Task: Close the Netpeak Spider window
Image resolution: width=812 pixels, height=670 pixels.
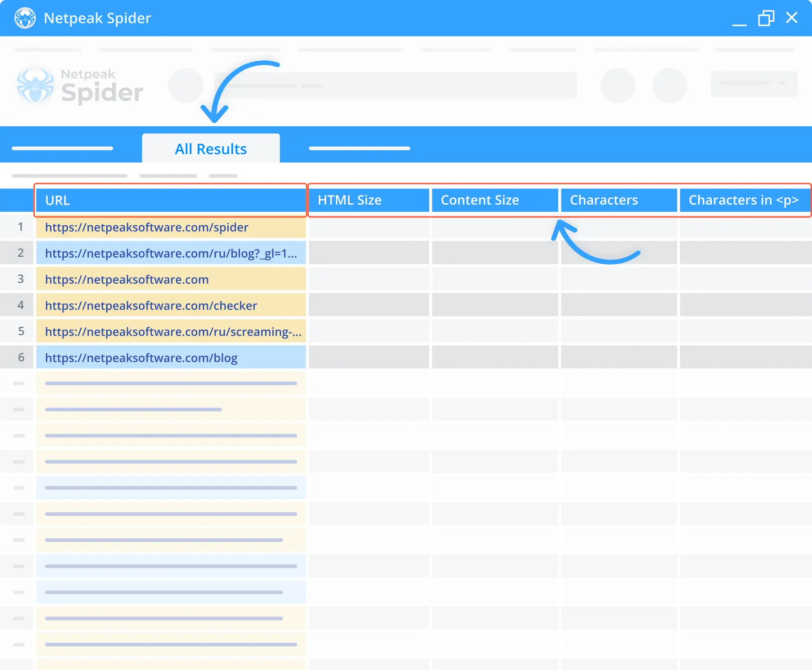Action: pos(792,18)
